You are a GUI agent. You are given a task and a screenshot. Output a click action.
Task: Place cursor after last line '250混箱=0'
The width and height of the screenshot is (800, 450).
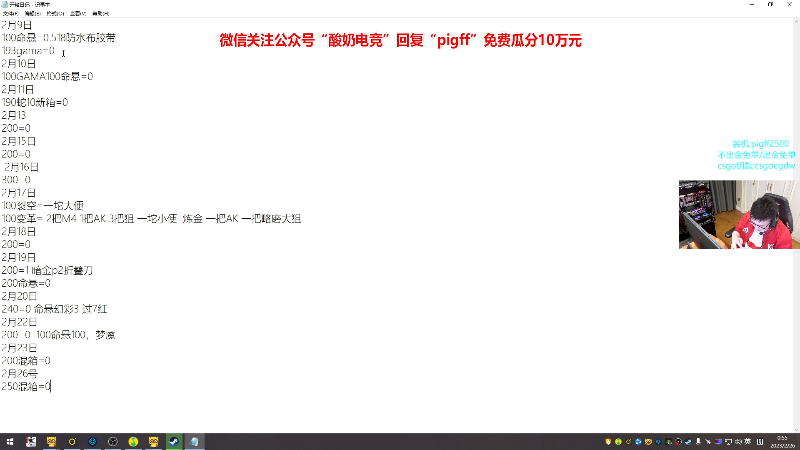[51, 386]
